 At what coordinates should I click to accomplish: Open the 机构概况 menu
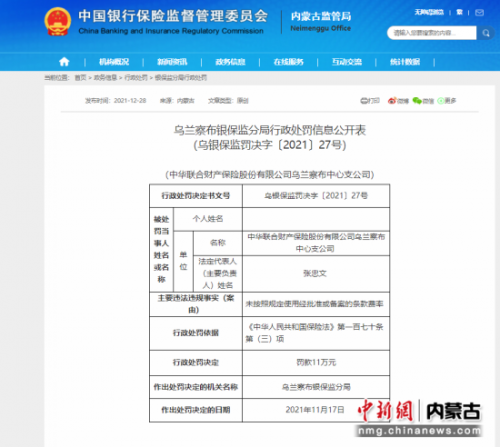114,62
